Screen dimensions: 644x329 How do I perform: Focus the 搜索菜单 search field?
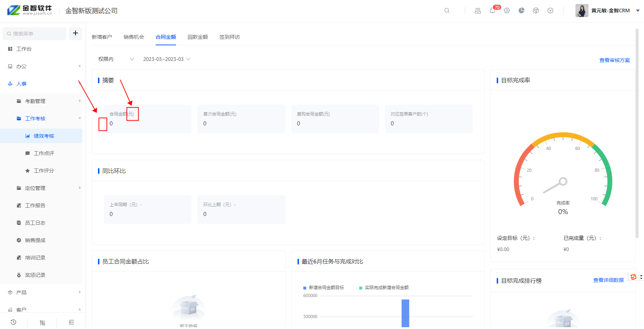click(x=34, y=34)
